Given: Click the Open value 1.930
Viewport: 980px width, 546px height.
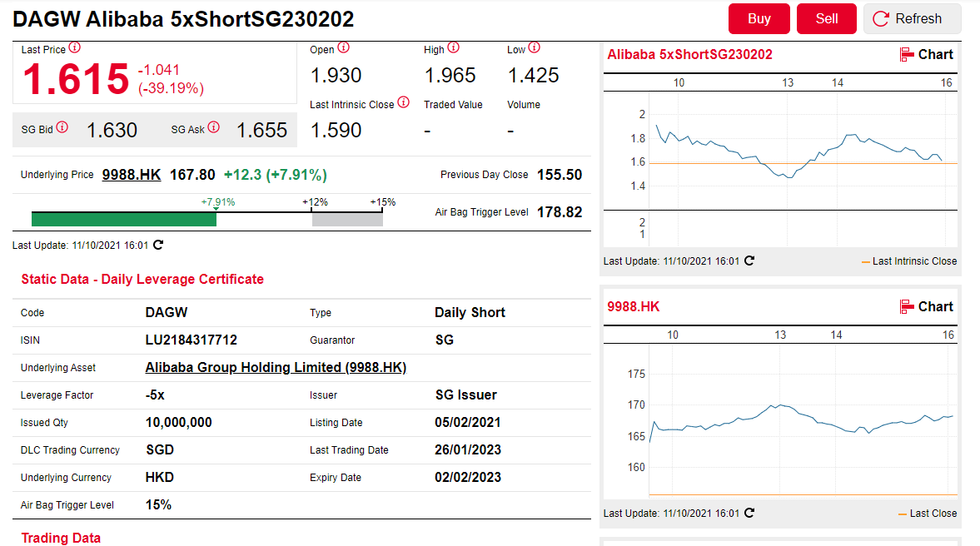Looking at the screenshot, I should coord(336,76).
